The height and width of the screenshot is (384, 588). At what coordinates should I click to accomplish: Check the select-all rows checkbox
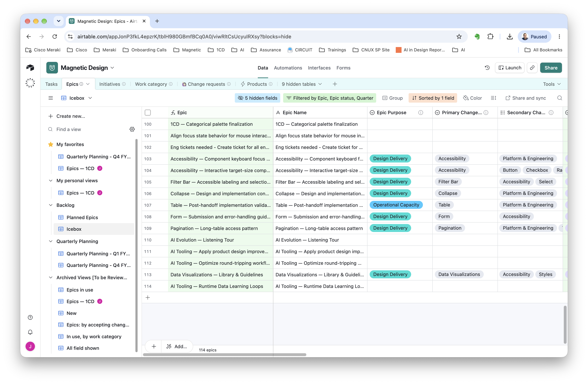[148, 113]
